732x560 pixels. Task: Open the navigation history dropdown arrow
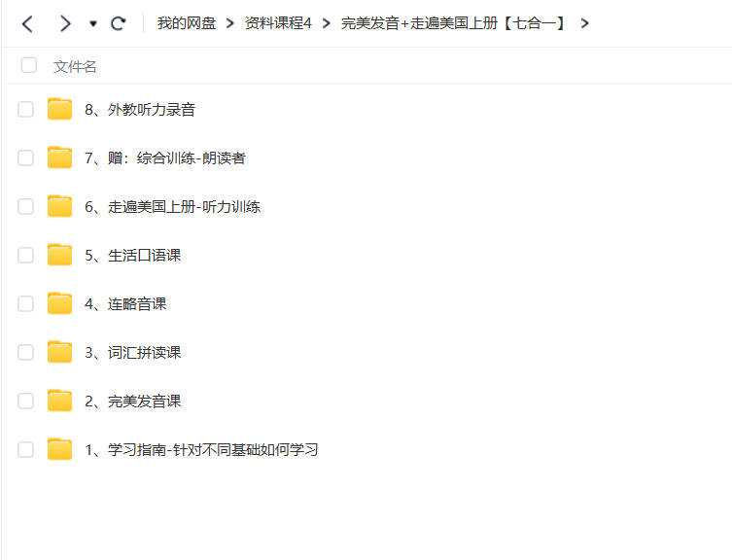pos(93,23)
